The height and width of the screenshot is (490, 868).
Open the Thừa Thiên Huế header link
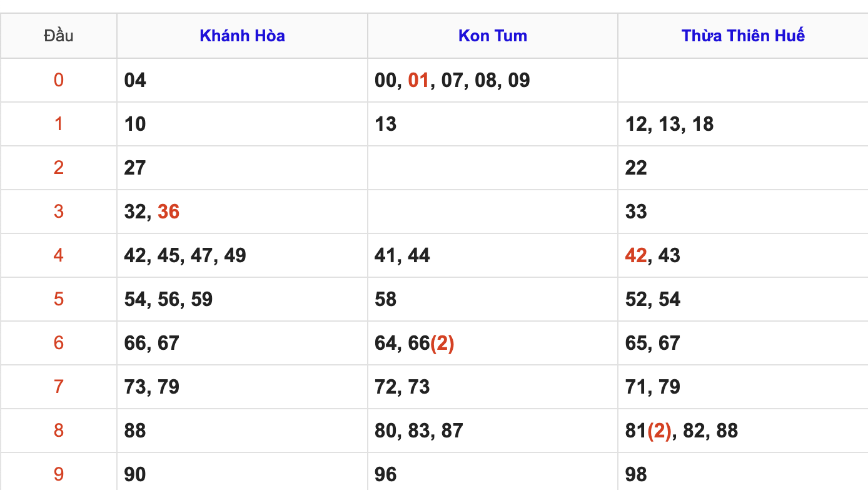(743, 36)
